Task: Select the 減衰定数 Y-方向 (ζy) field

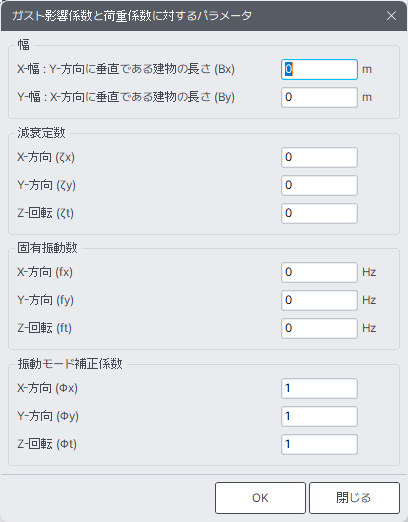Action: pos(319,185)
